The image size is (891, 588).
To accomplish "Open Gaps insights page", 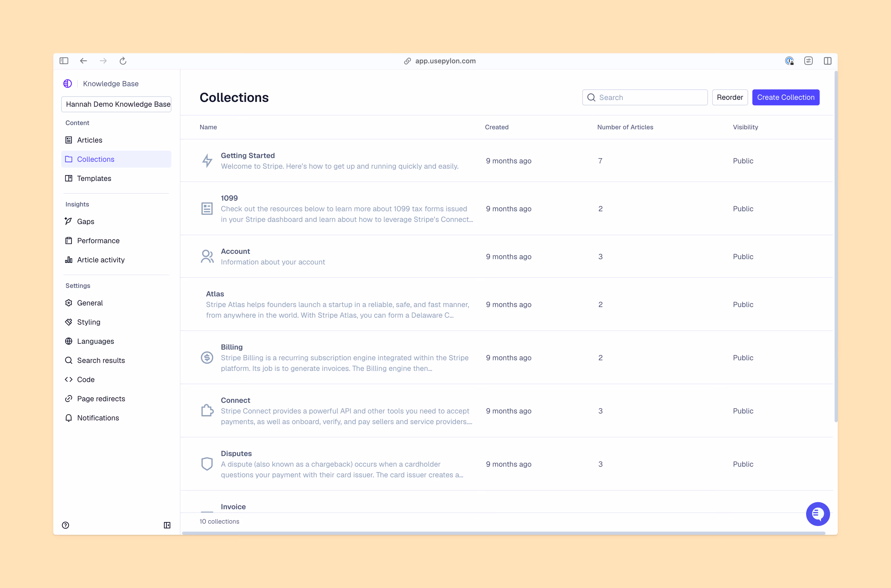I will click(116, 221).
